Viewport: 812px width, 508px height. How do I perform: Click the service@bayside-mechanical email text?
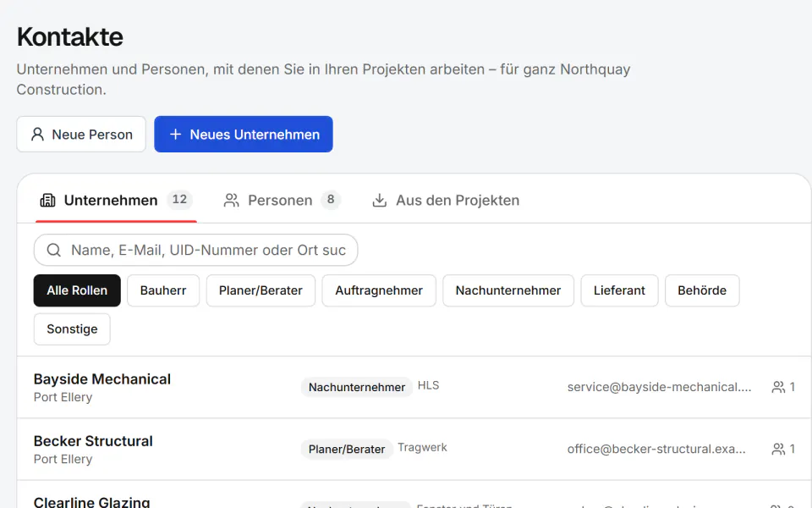click(x=659, y=387)
